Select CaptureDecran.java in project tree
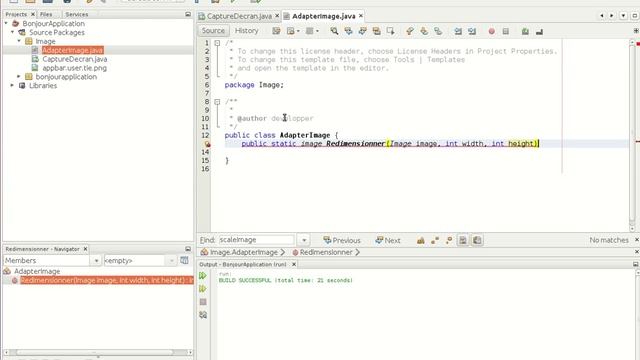This screenshot has width=640, height=360. tap(75, 59)
